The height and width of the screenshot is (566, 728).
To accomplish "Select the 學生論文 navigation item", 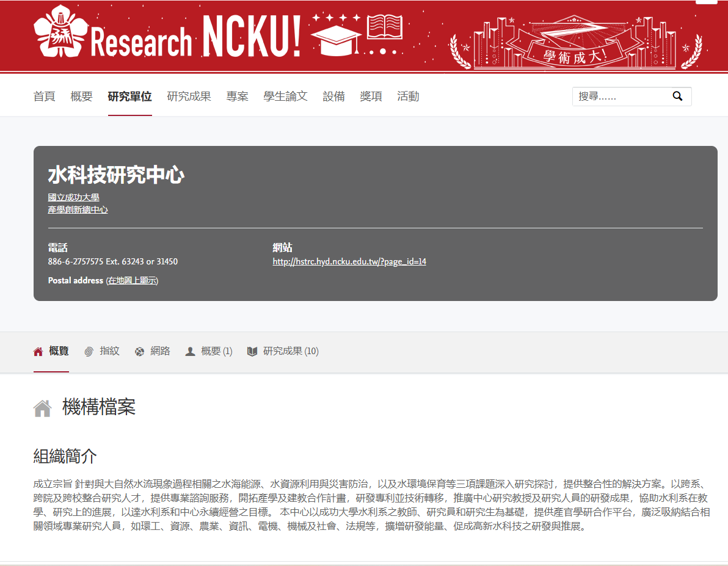I will pyautogui.click(x=285, y=96).
